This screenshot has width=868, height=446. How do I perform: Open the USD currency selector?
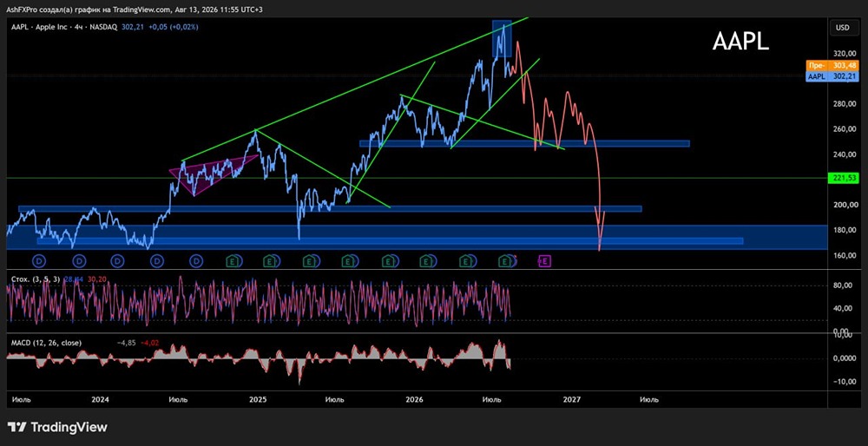point(843,27)
